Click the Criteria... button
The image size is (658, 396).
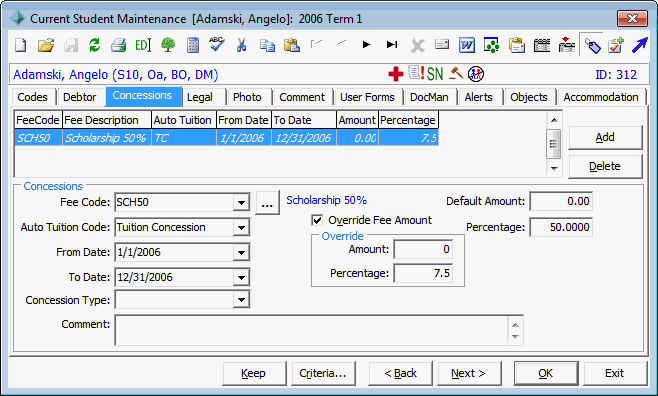[323, 373]
